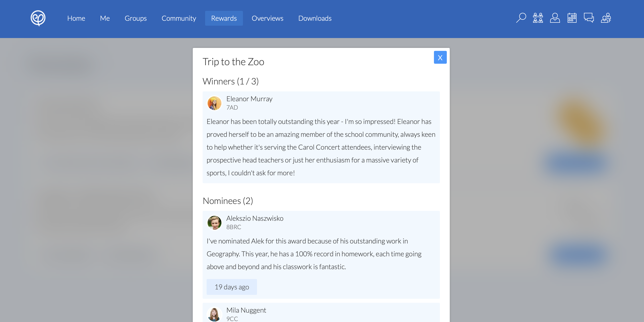This screenshot has width=644, height=322.
Task: Select the Home menu item
Action: (x=76, y=18)
